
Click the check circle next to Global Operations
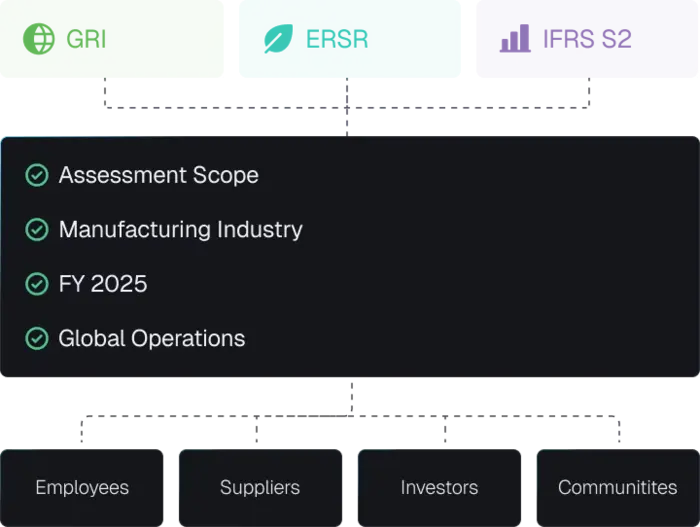[37, 339]
